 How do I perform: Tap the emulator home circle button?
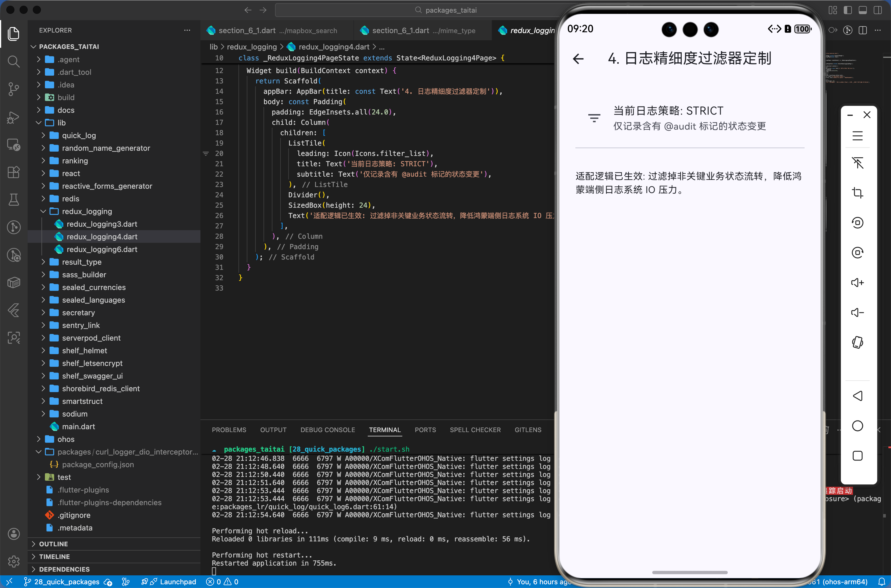[x=857, y=426]
